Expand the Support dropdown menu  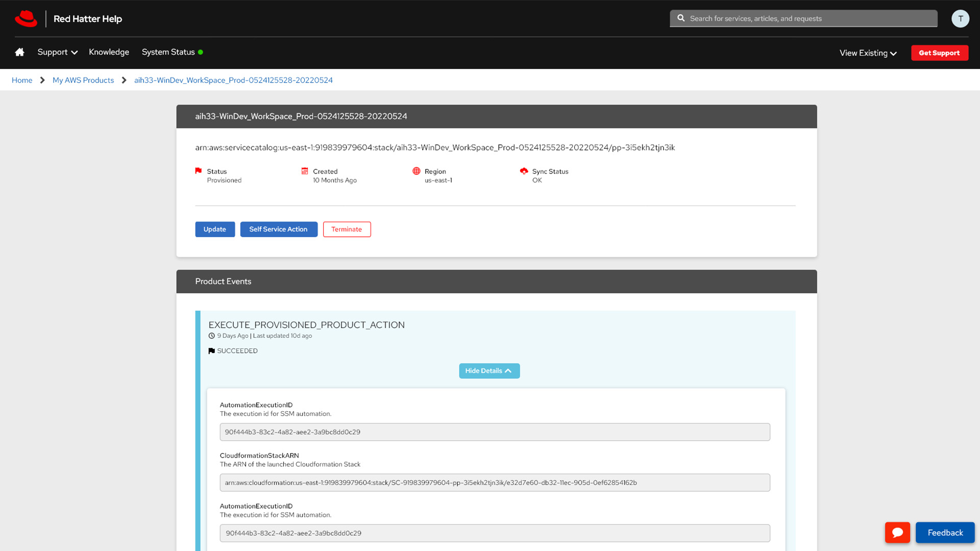58,52
